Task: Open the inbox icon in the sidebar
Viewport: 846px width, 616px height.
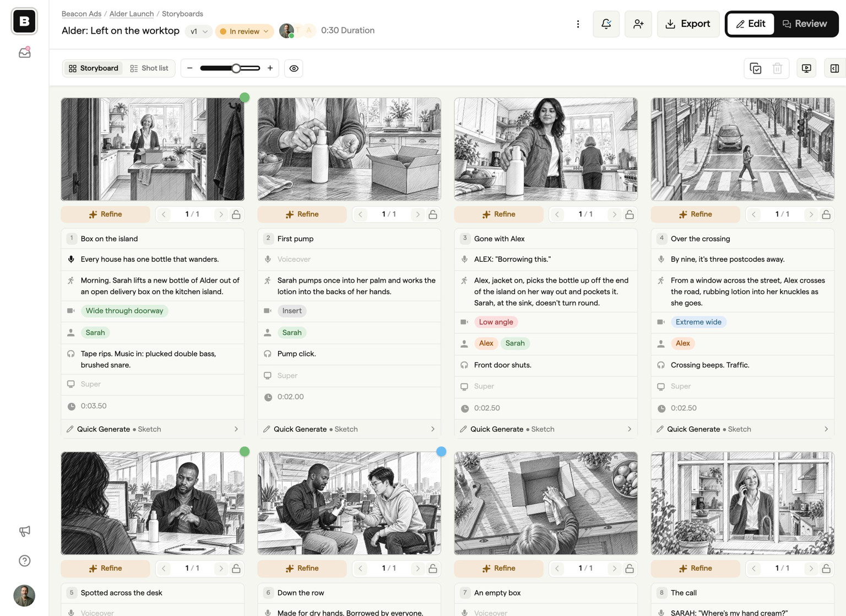Action: 24,52
